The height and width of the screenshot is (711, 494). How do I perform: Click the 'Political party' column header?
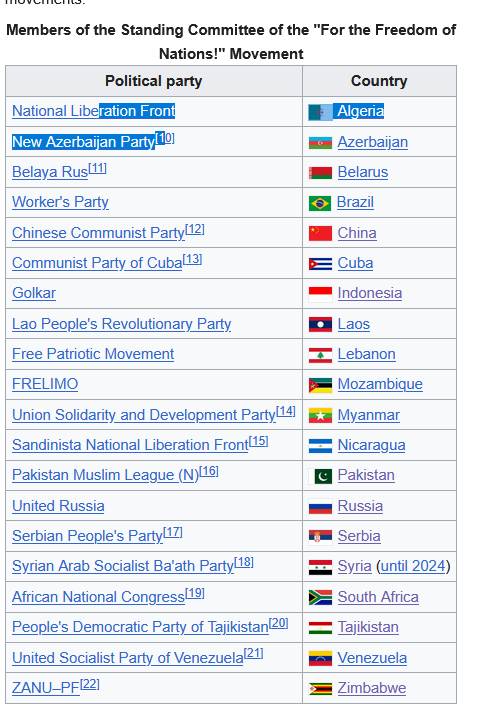(x=154, y=81)
